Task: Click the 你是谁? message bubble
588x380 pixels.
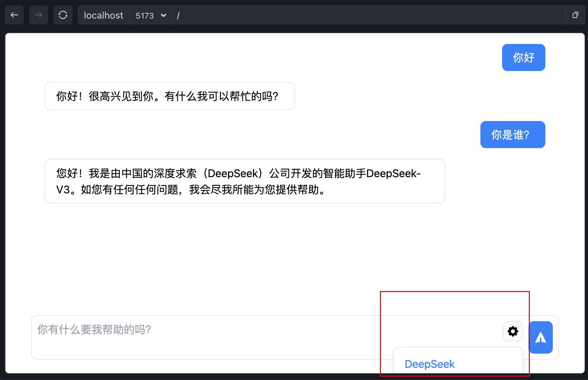Action: 512,135
